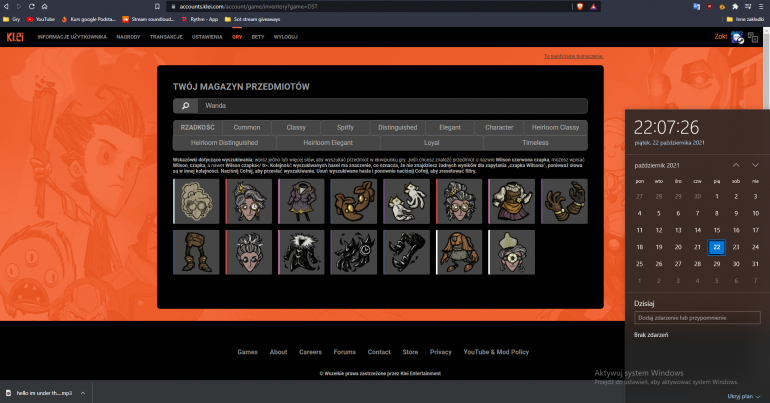770x403 pixels.
Task: Open the Gry menu item
Action: pos(237,37)
